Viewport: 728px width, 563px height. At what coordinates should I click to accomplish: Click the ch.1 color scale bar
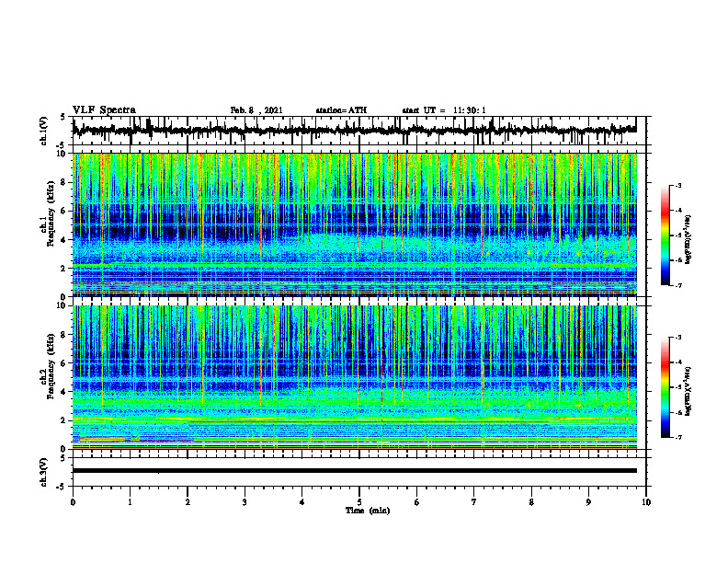(x=665, y=236)
